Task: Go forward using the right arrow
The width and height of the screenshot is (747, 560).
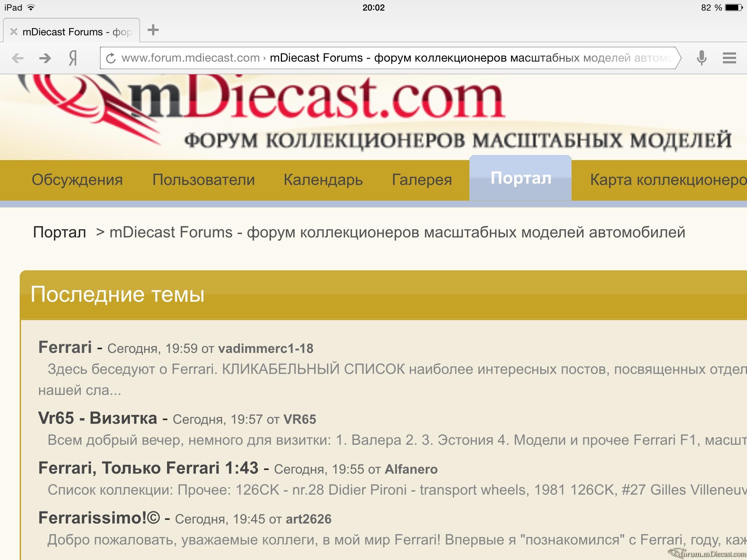Action: click(45, 58)
